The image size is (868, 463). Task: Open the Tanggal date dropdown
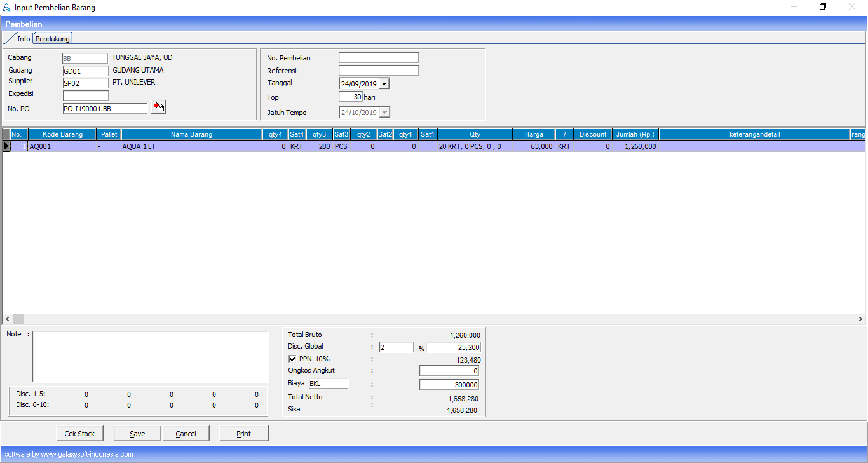click(384, 83)
